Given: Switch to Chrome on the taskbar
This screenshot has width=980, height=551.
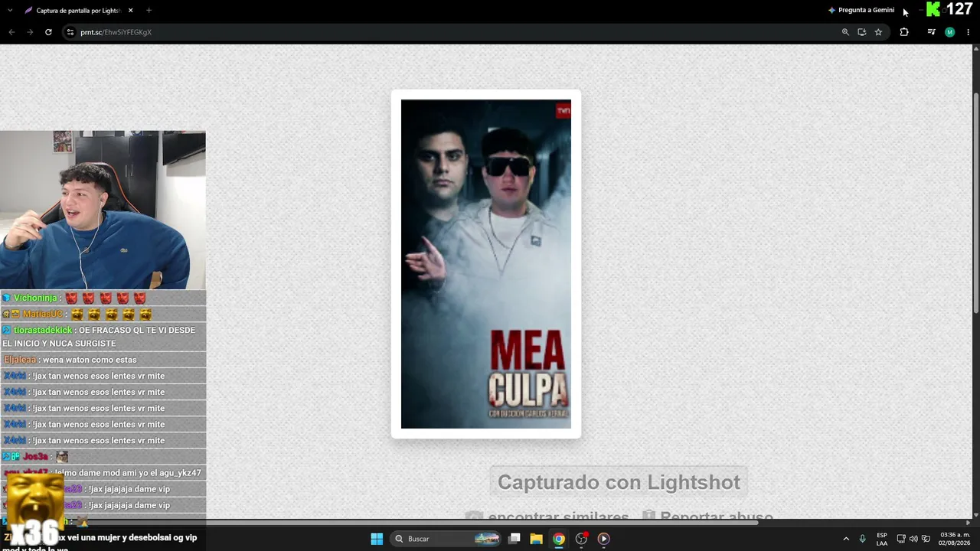Looking at the screenshot, I should click(559, 539).
